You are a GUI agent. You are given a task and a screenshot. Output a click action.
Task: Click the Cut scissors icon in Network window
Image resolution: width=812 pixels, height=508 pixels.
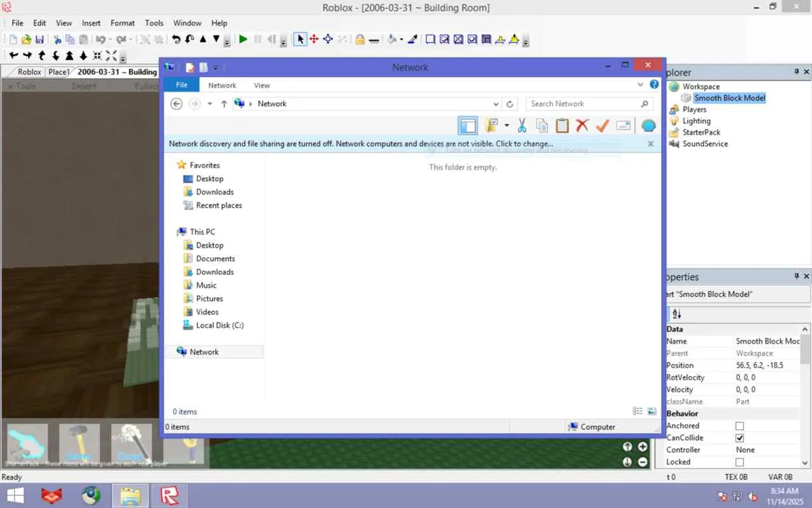point(522,125)
